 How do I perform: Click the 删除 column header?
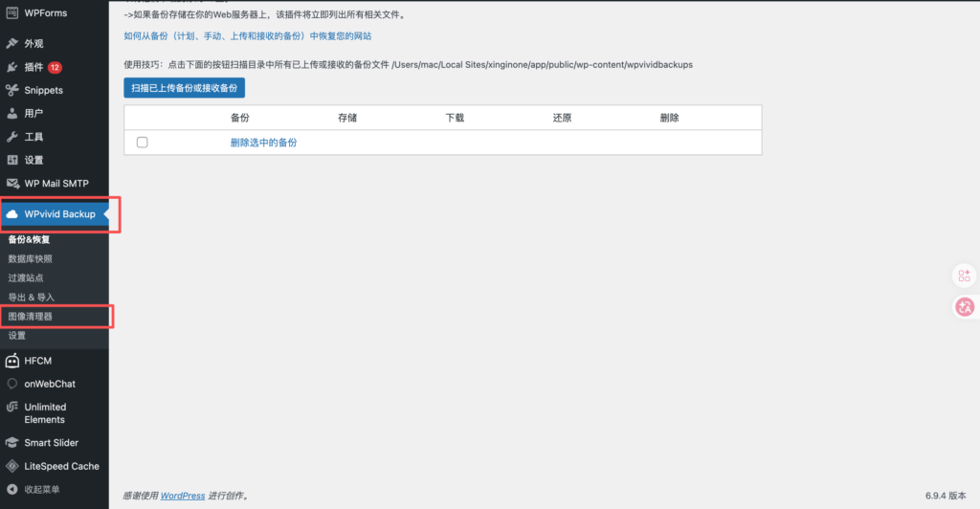pos(669,118)
